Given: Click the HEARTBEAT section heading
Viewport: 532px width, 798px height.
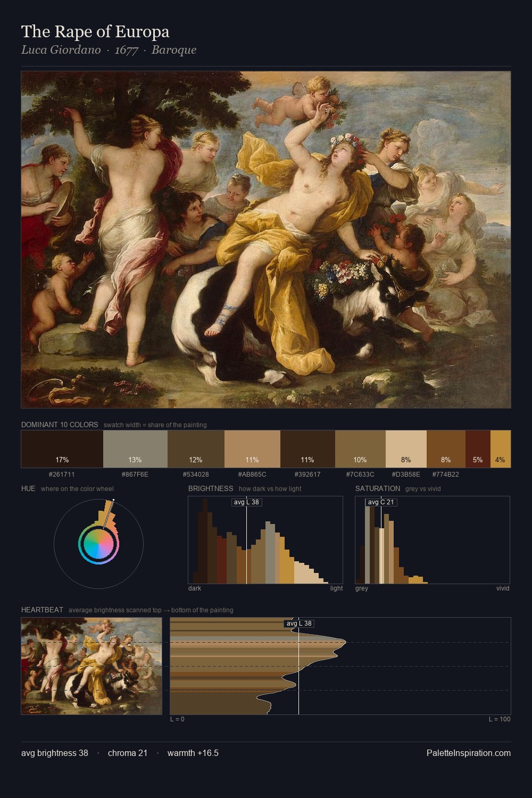Looking at the screenshot, I should click(42, 610).
